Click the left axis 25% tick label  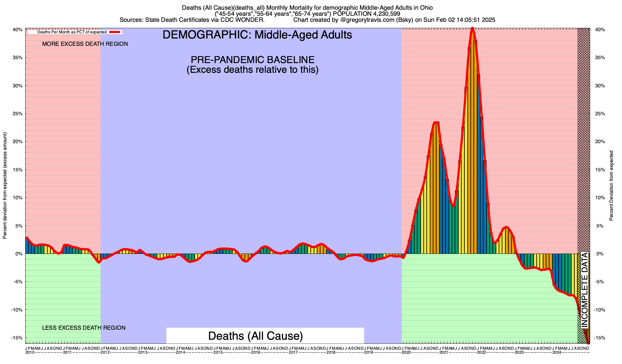point(17,114)
